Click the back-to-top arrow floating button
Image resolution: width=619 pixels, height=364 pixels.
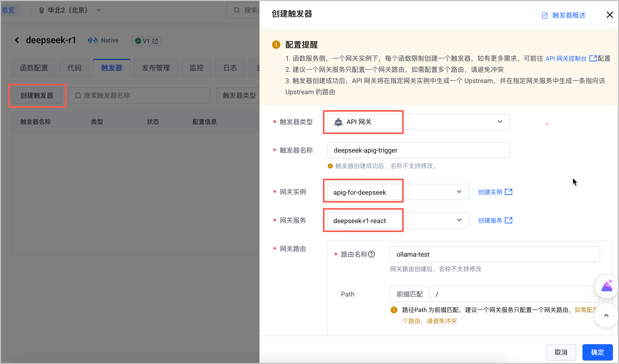tap(606, 316)
